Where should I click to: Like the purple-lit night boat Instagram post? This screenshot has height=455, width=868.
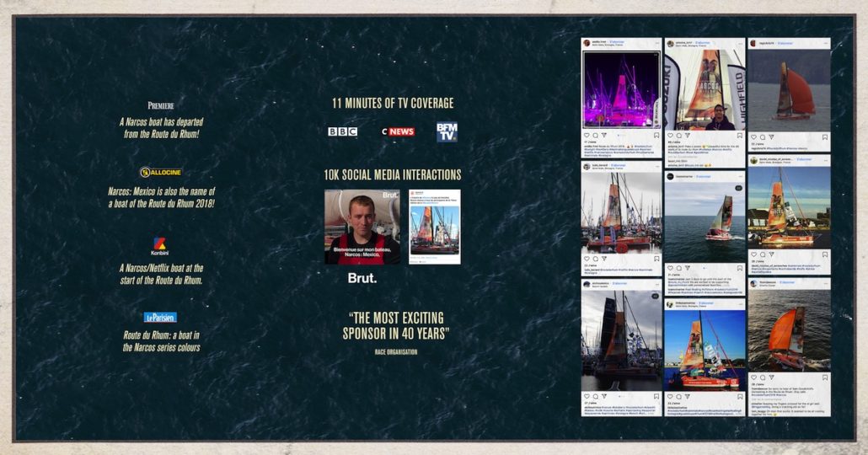pos(587,135)
